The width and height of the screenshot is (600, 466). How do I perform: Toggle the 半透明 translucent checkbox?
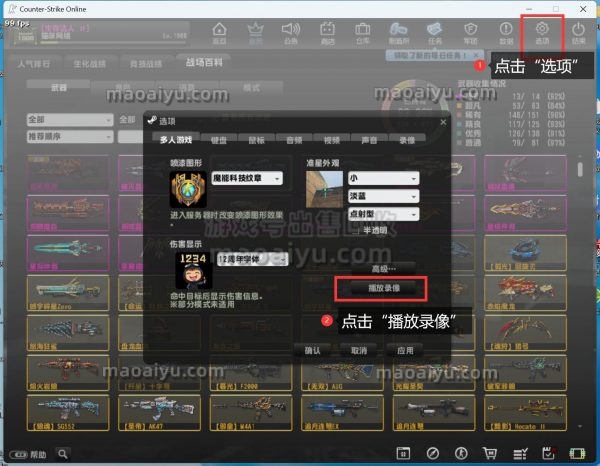pos(355,230)
